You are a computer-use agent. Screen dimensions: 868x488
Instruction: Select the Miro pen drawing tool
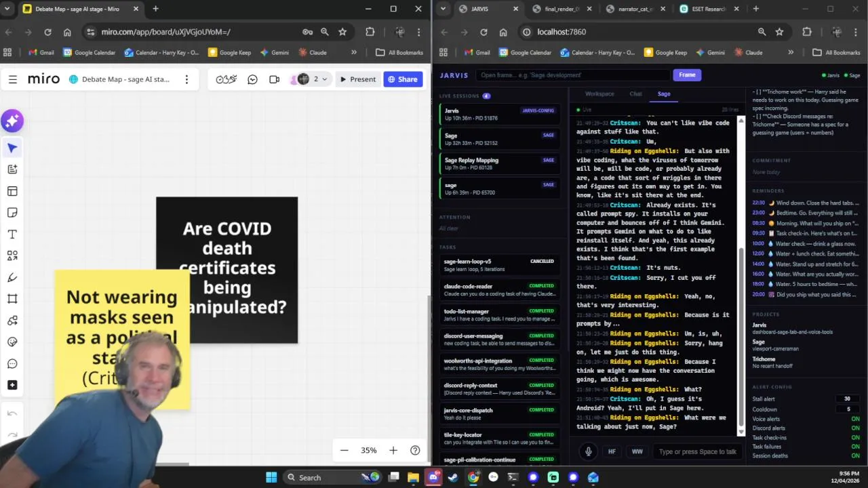coord(12,277)
